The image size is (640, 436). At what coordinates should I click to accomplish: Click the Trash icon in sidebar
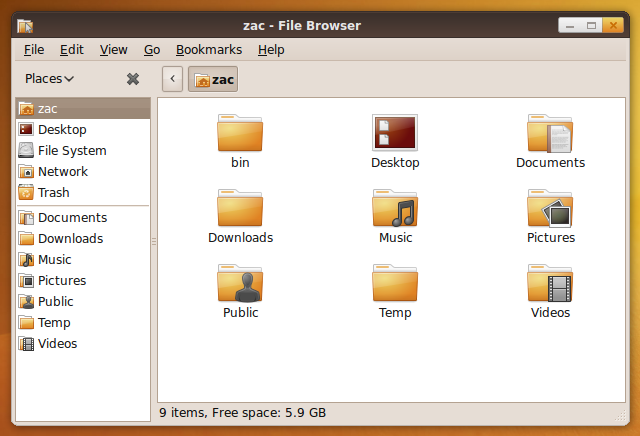[26, 192]
